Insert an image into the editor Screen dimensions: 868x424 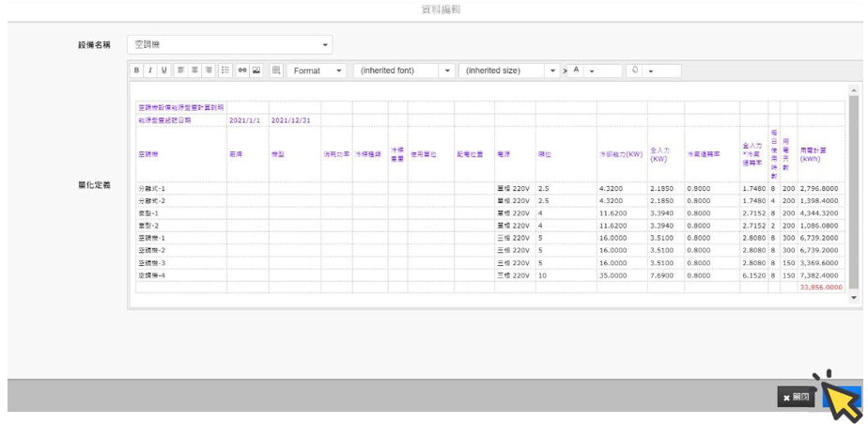[256, 71]
